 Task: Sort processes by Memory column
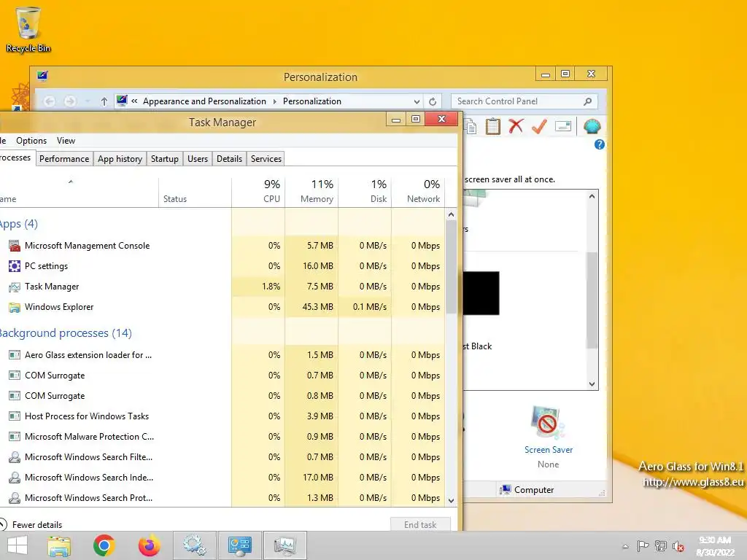pyautogui.click(x=311, y=192)
